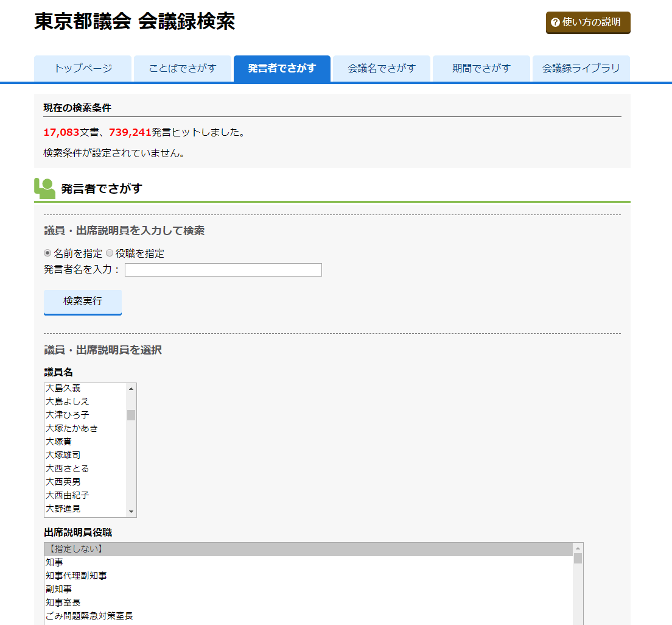Select 大塚實 in the member list
This screenshot has width=672, height=625.
point(85,442)
